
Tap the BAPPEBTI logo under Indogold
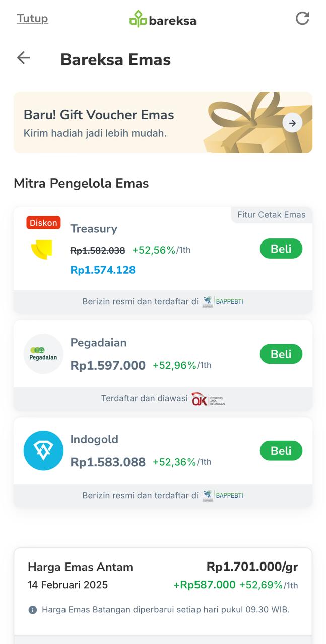click(223, 495)
